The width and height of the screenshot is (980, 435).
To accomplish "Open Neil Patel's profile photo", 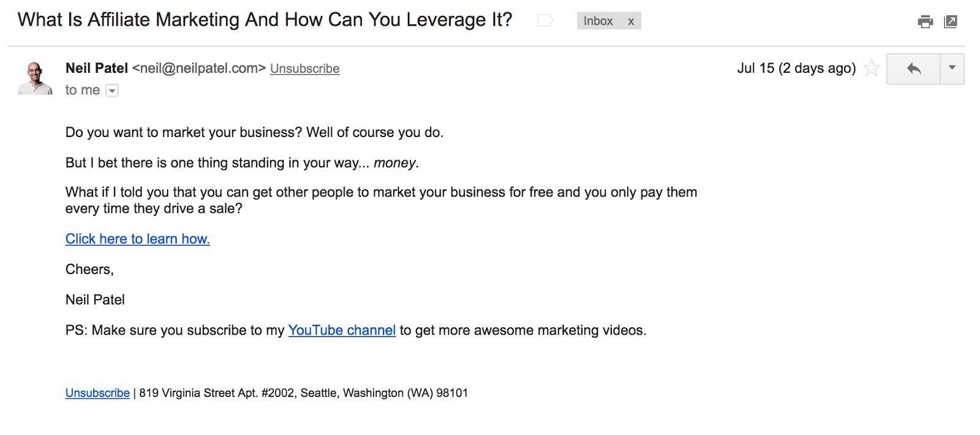I will (35, 78).
